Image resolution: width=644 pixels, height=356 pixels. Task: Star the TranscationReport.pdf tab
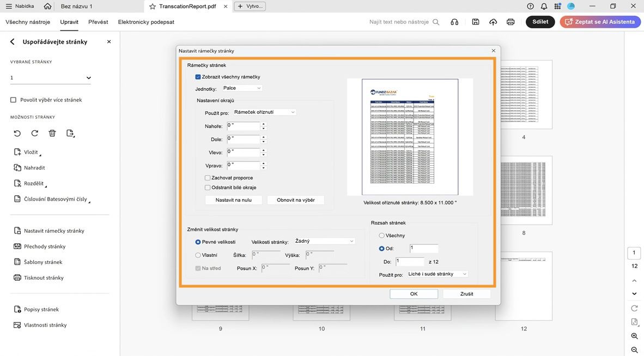click(153, 7)
